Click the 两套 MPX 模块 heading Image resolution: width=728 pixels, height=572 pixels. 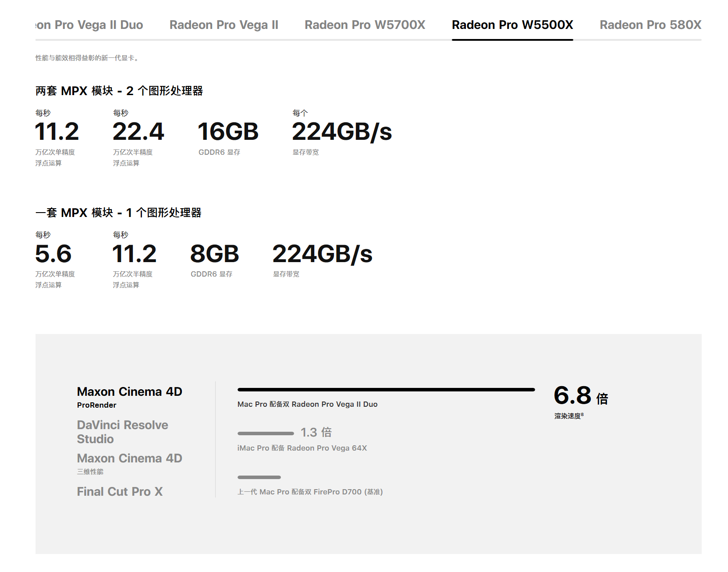[119, 91]
